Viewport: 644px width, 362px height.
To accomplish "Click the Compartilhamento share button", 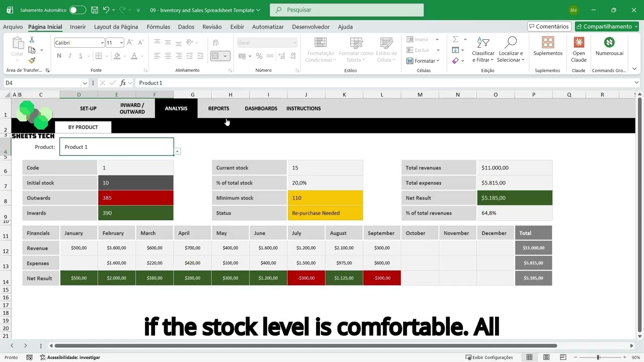I will coord(607,27).
